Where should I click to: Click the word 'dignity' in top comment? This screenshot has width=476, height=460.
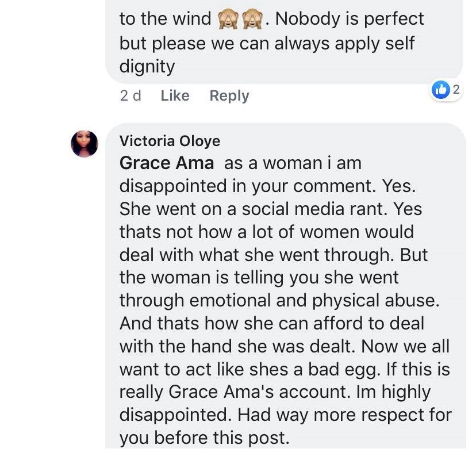click(x=147, y=67)
